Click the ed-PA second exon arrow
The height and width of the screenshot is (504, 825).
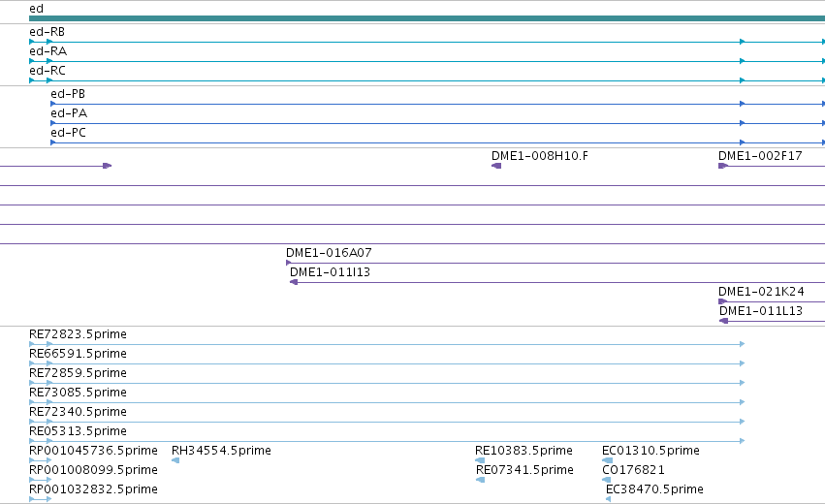point(742,123)
